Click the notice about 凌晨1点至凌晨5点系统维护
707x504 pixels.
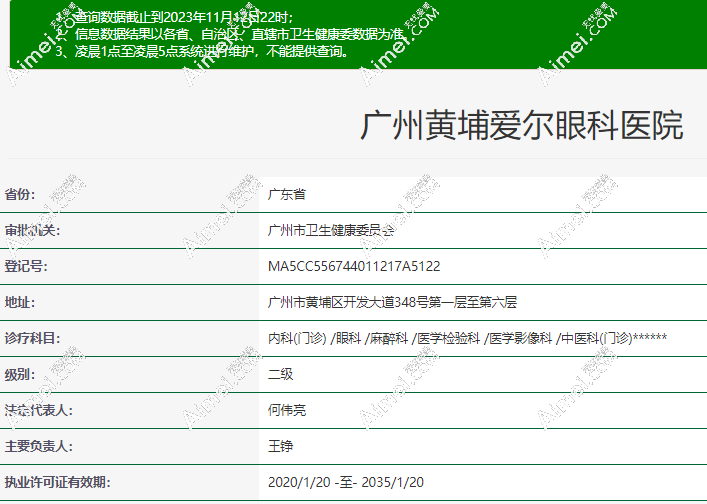pos(202,51)
